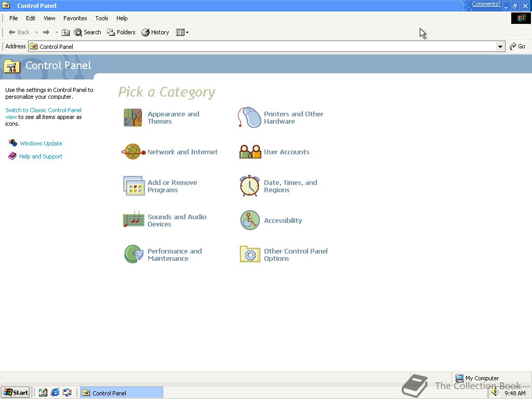Click the Windows Update icon in sidebar
This screenshot has height=399, width=532.
[x=13, y=143]
